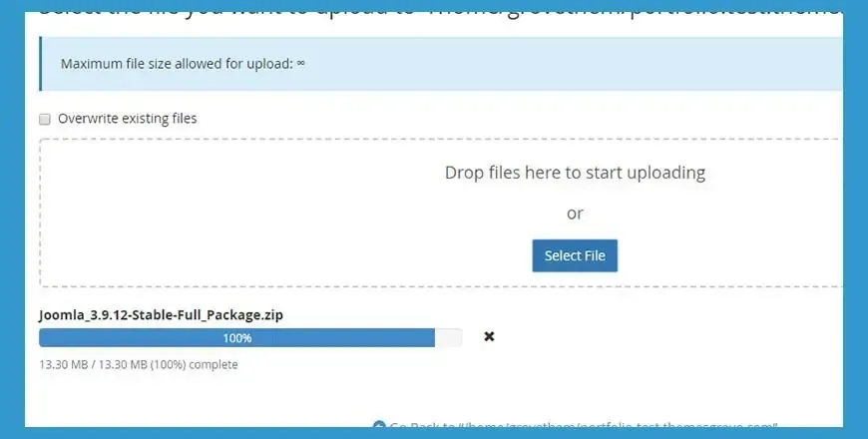Click the blue filled upload progress bar
This screenshot has height=439, width=868.
[x=236, y=337]
